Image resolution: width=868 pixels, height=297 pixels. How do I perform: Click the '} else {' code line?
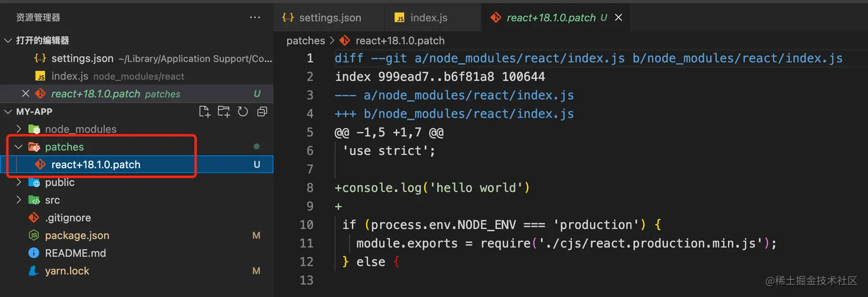[x=370, y=262]
